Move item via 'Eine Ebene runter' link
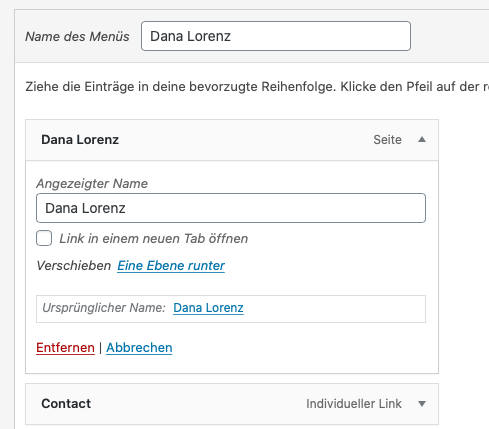The image size is (489, 429). 171,266
